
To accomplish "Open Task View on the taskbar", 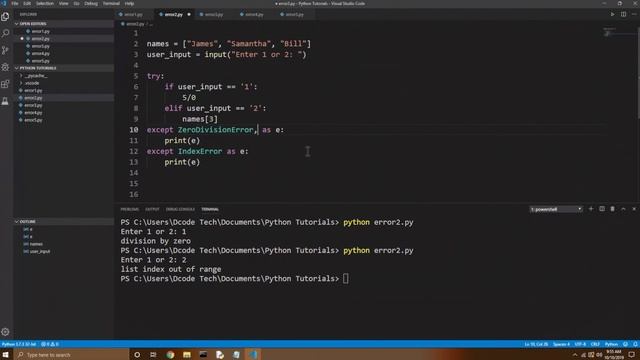I will point(153,355).
